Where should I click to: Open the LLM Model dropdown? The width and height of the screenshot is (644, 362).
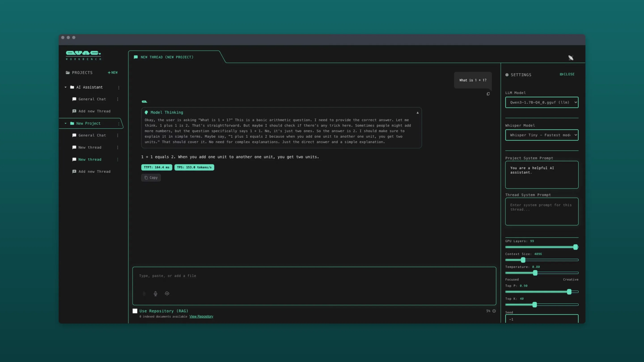(x=542, y=102)
